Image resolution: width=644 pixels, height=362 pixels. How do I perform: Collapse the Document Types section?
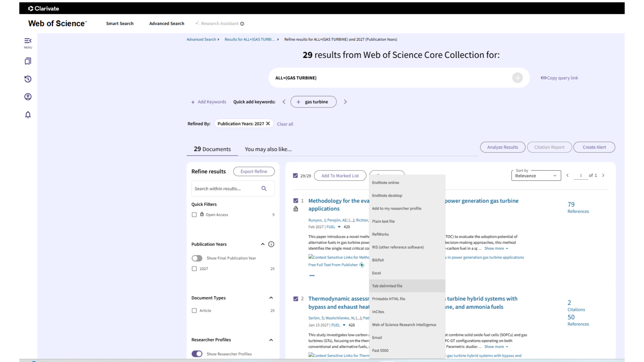[271, 298]
